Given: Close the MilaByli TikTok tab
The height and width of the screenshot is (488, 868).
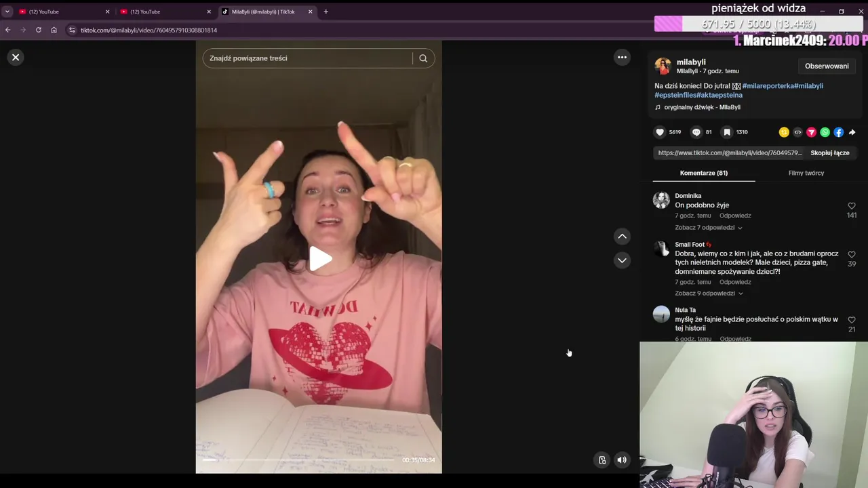Looking at the screenshot, I should pos(311,12).
